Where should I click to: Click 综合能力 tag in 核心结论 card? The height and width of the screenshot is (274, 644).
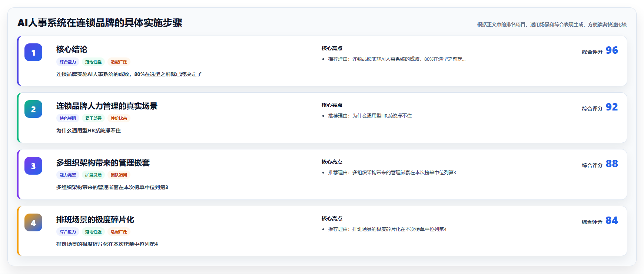pos(68,62)
